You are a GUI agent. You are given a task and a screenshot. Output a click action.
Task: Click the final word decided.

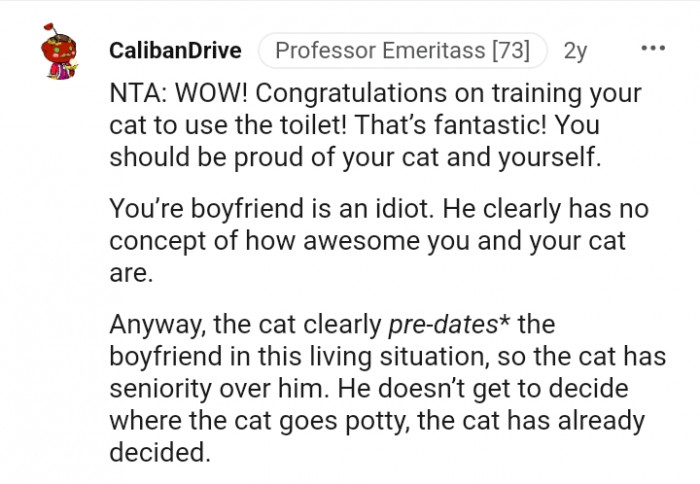[x=160, y=452]
